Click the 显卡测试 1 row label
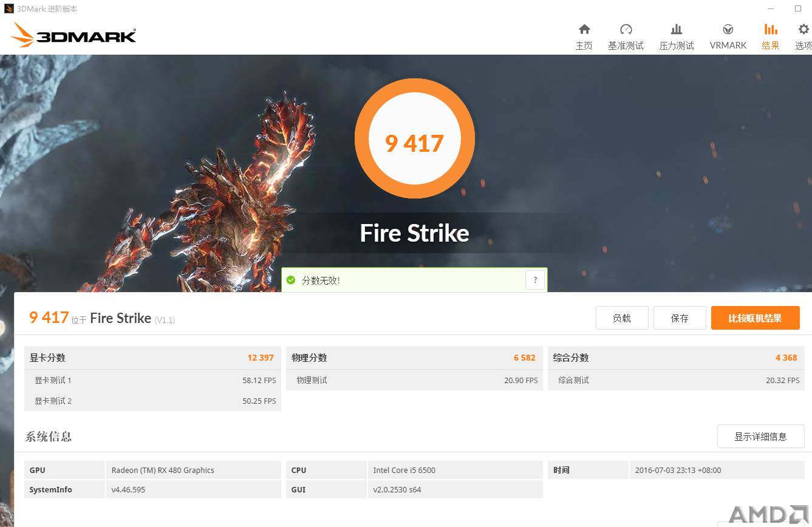Image resolution: width=812 pixels, height=527 pixels. 53,381
